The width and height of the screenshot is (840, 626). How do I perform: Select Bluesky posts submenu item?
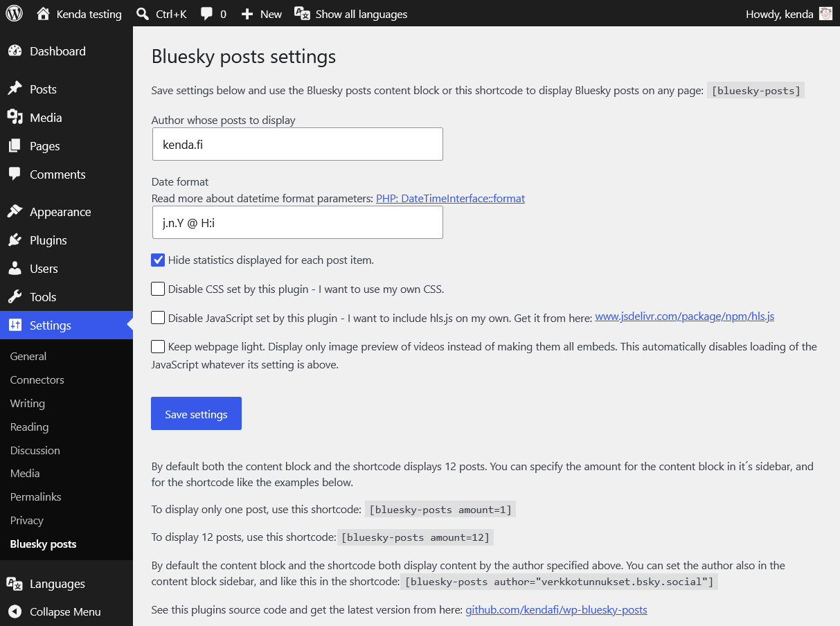[43, 544]
